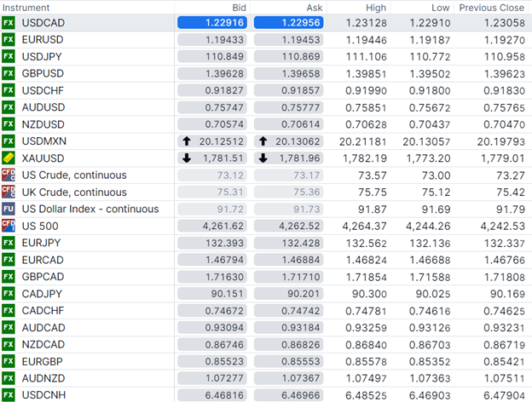This screenshot has height=402, width=532.
Task: Select the GBPUSD instrument name
Action: [x=43, y=73]
